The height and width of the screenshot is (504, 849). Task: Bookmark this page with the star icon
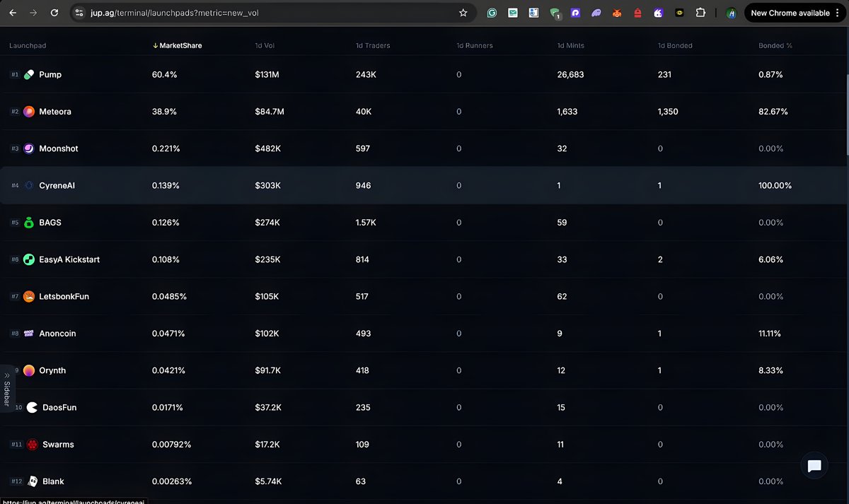463,13
